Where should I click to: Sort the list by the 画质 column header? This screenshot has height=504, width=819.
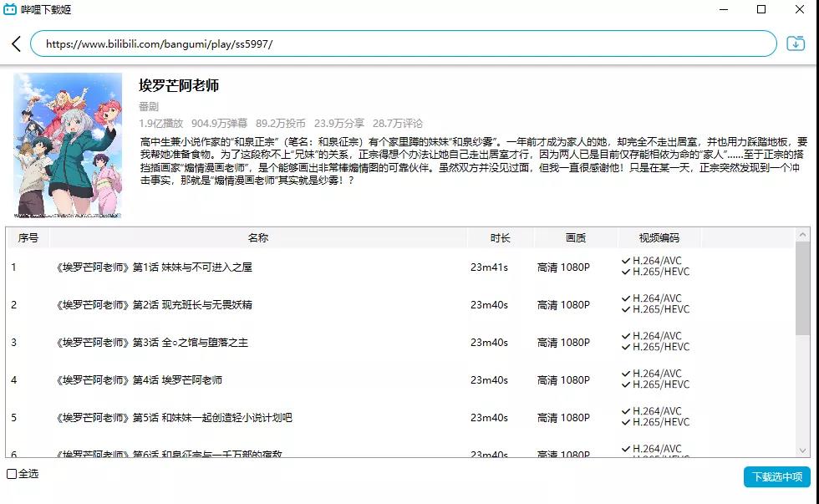coord(576,238)
